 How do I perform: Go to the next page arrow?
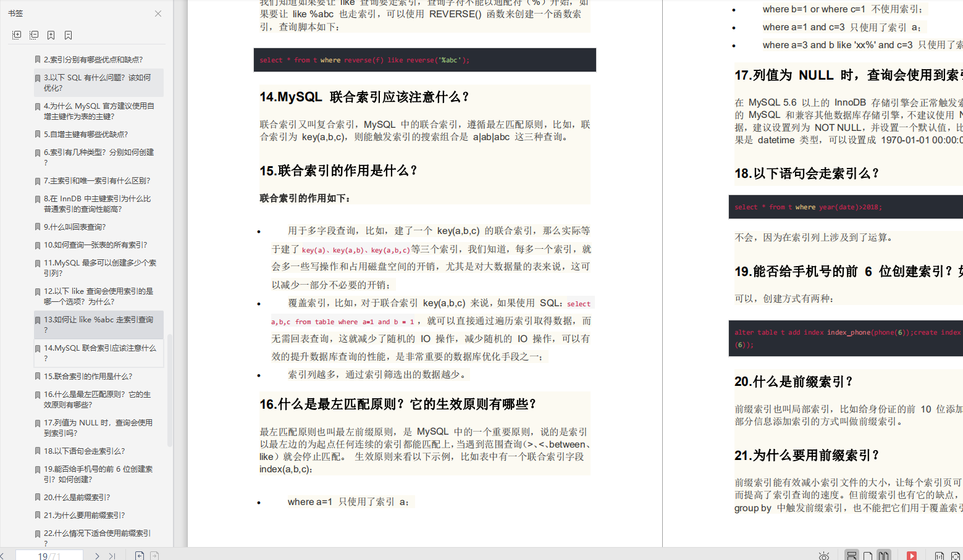pos(97,556)
